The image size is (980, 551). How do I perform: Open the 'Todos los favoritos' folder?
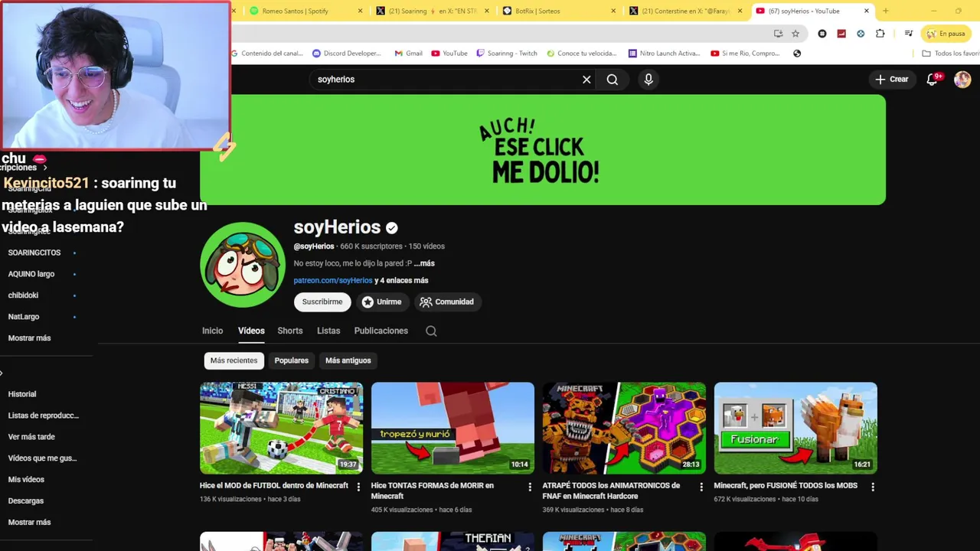coord(950,54)
